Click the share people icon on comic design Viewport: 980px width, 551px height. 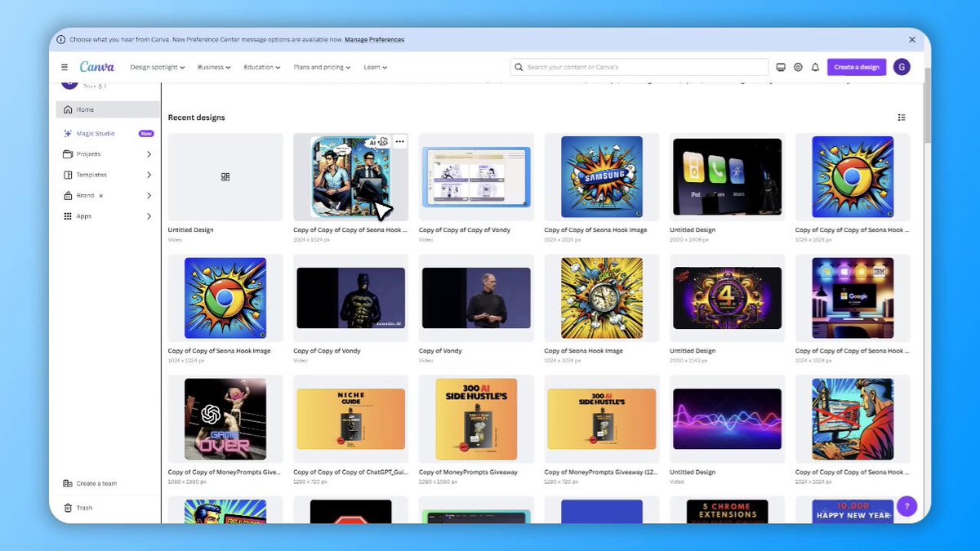point(383,142)
